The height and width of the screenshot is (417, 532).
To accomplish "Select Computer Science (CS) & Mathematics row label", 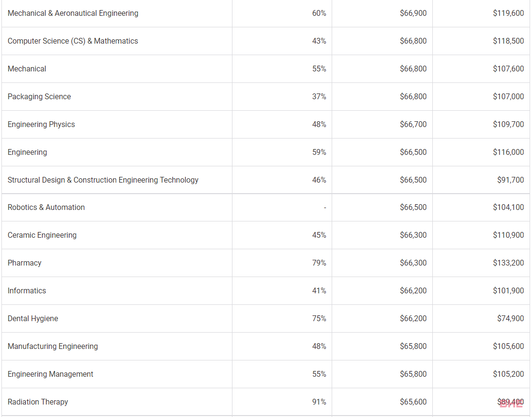I will coord(73,41).
